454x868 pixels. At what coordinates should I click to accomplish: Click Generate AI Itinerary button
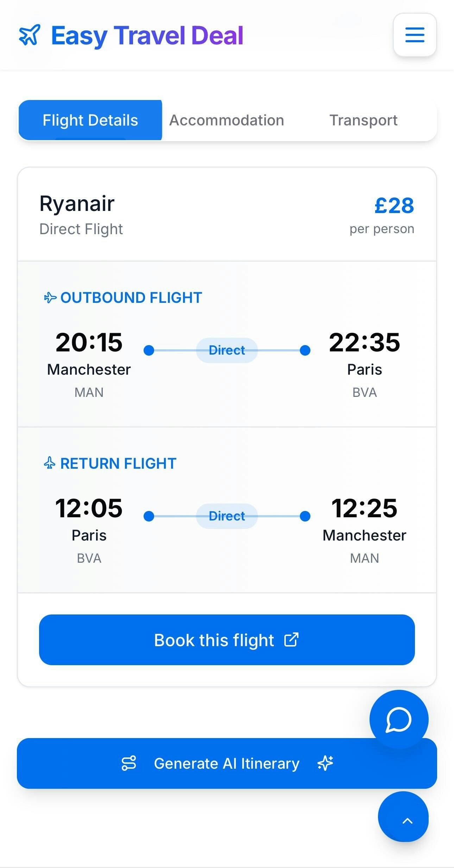click(227, 763)
